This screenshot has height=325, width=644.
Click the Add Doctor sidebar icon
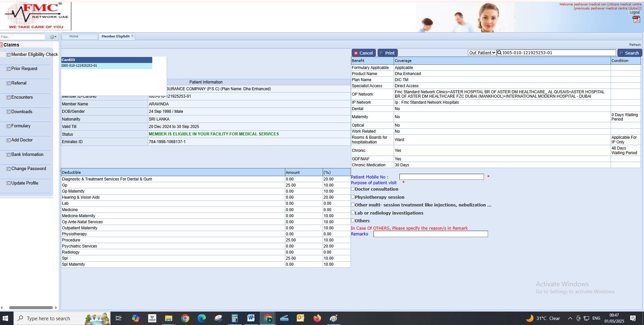tap(8, 140)
